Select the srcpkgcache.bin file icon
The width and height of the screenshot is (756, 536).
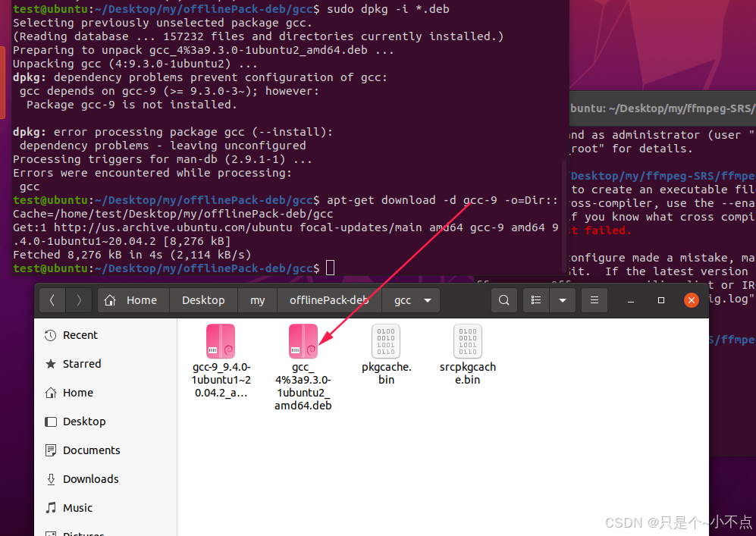pyautogui.click(x=468, y=341)
